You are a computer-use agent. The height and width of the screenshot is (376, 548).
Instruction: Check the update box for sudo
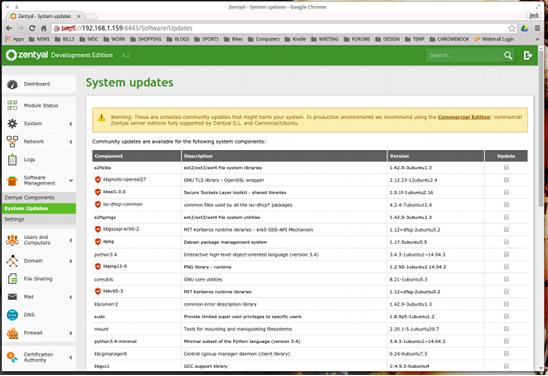(x=506, y=316)
